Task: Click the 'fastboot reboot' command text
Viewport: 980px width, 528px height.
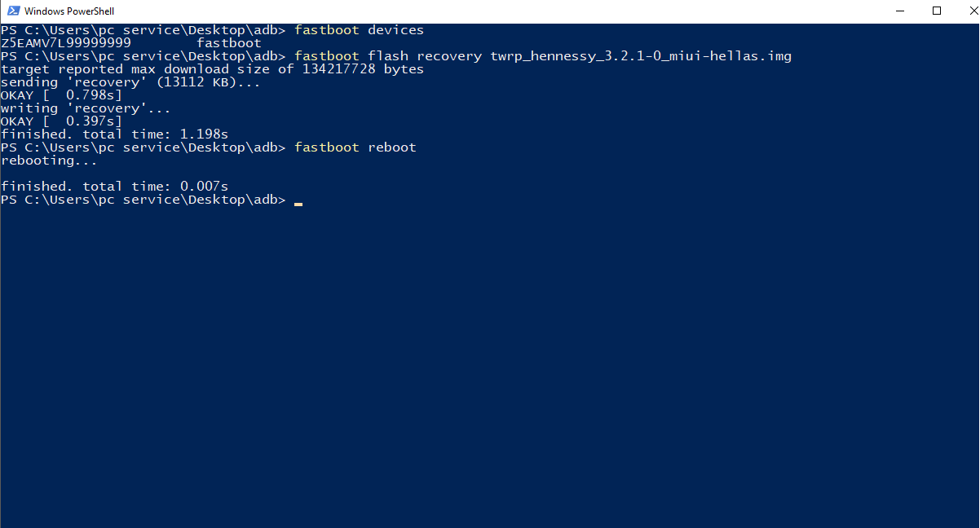Action: [x=355, y=147]
